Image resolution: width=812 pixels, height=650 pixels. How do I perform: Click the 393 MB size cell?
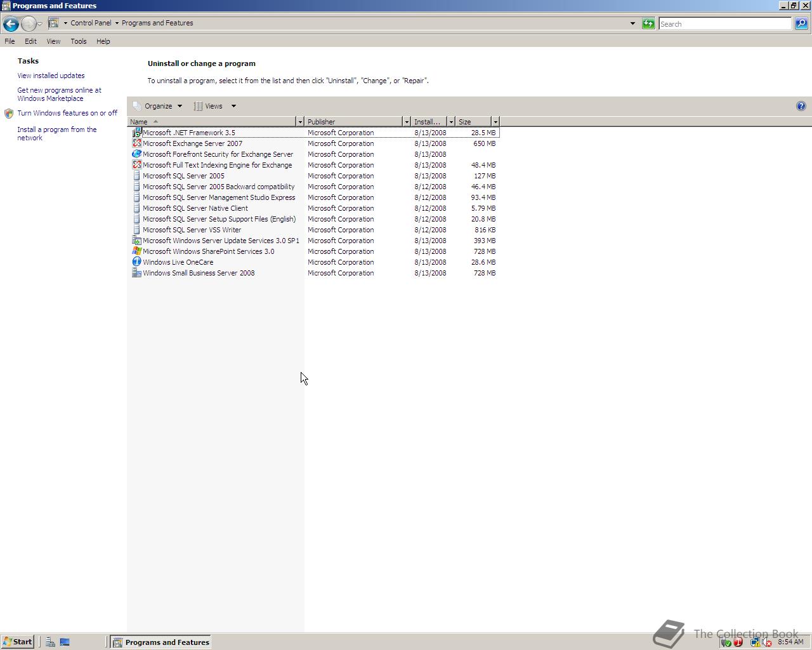click(x=484, y=241)
